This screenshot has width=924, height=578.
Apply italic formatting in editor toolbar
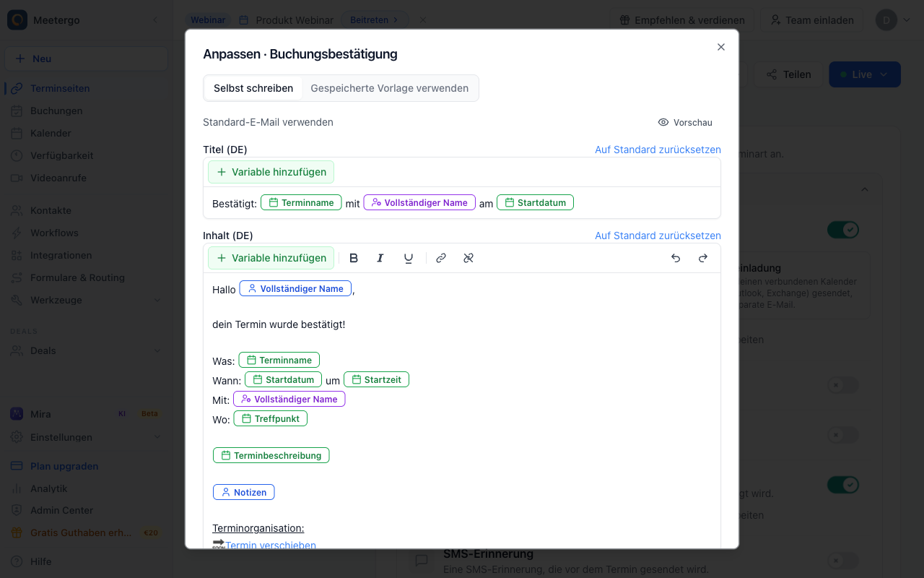380,258
